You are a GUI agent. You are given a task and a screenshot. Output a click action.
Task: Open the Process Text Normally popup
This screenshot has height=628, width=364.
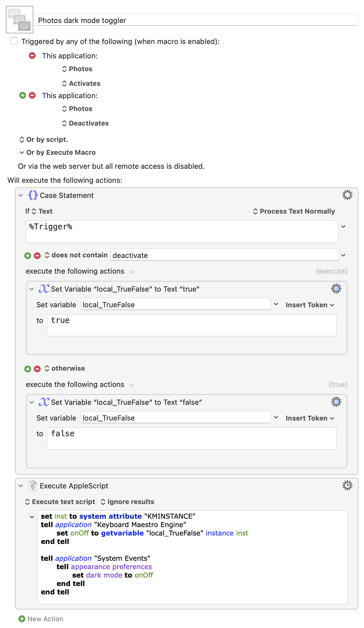pyautogui.click(x=294, y=211)
